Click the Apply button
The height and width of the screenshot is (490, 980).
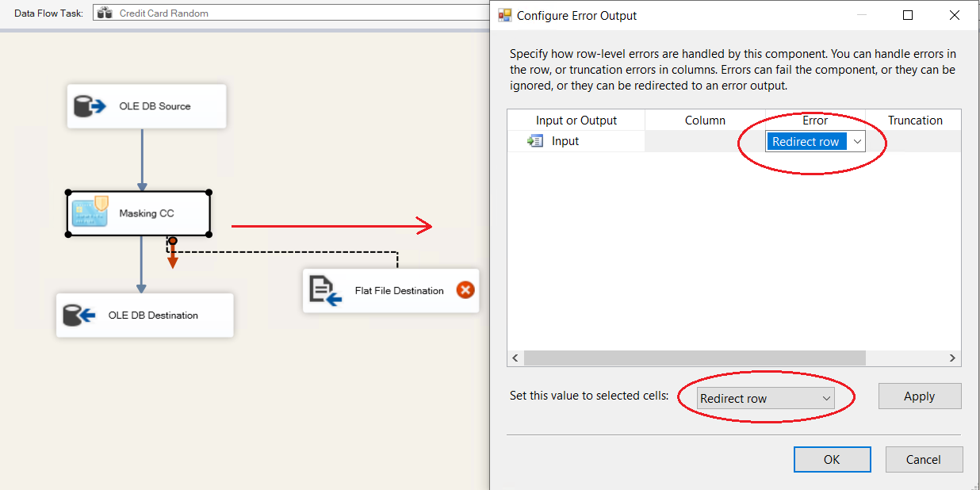919,396
